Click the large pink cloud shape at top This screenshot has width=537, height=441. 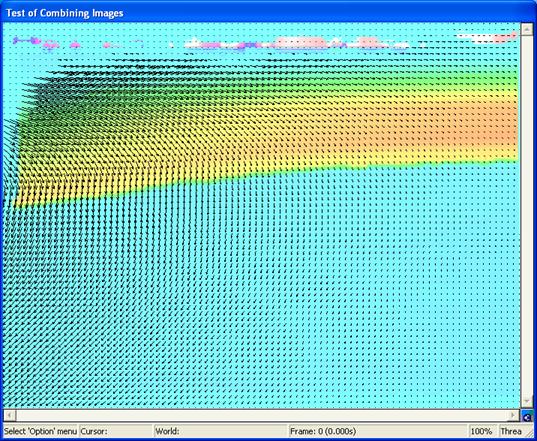point(301,43)
